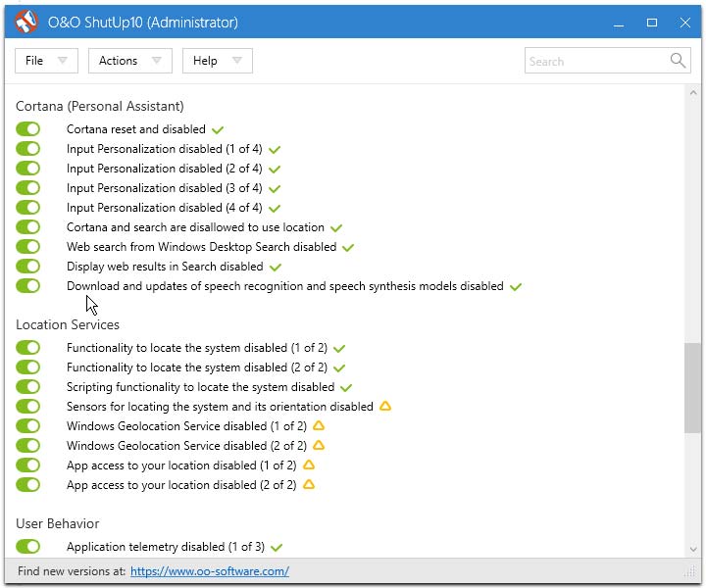Select the User Behavior heading
This screenshot has height=588, width=706.
[58, 523]
